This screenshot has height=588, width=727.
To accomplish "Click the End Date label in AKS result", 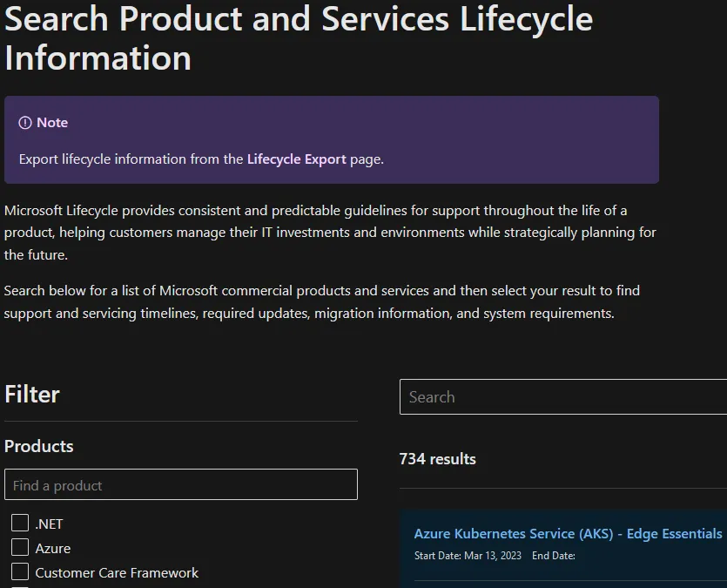I will pyautogui.click(x=553, y=556).
